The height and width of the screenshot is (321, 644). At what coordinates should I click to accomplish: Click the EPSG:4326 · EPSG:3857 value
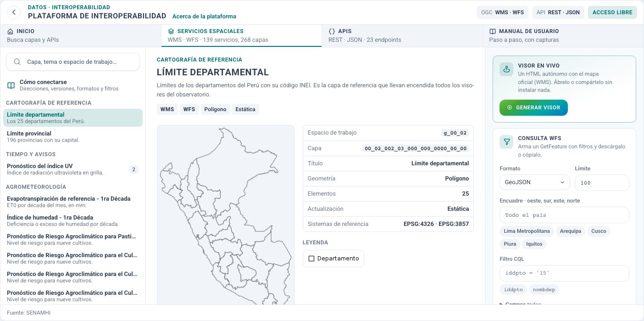click(436, 224)
